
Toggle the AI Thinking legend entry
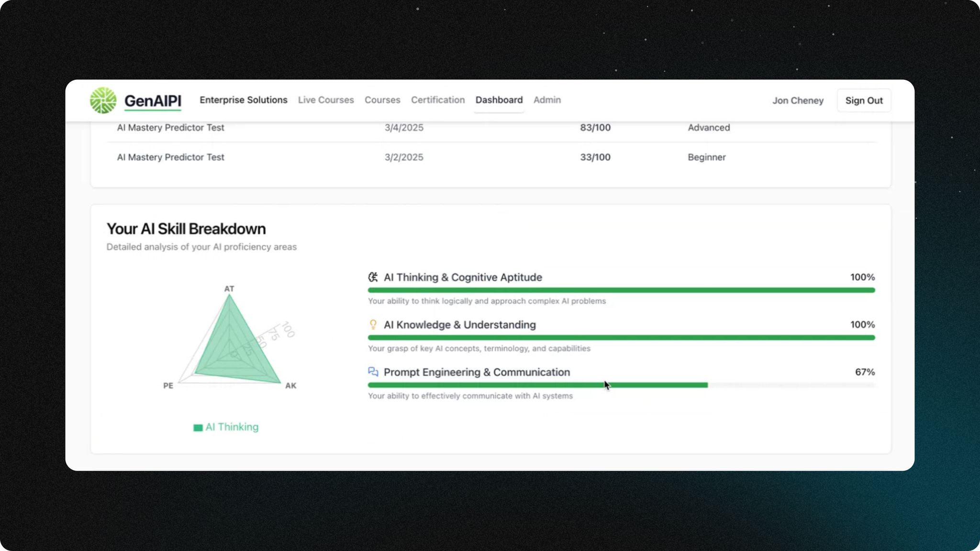(x=225, y=427)
